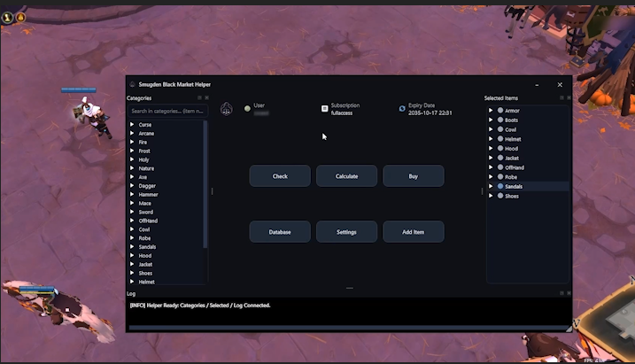Expand the Dagger category
This screenshot has width=635, height=364.
(x=132, y=186)
